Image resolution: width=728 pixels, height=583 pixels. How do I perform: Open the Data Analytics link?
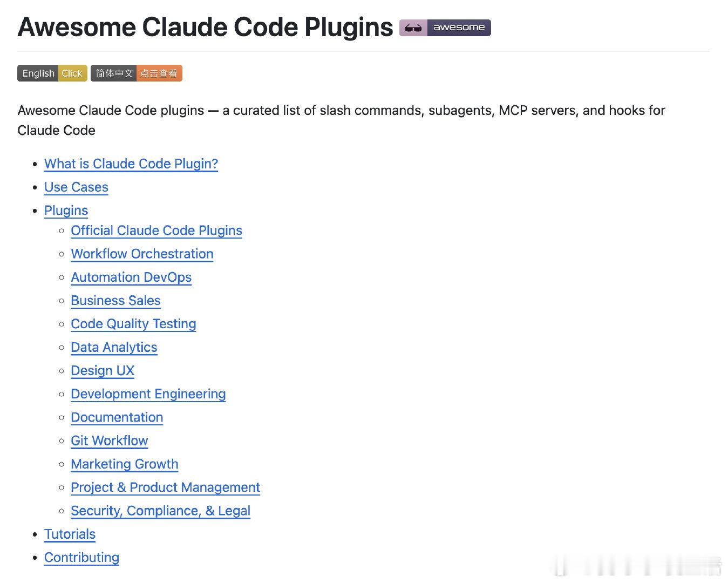(x=114, y=348)
